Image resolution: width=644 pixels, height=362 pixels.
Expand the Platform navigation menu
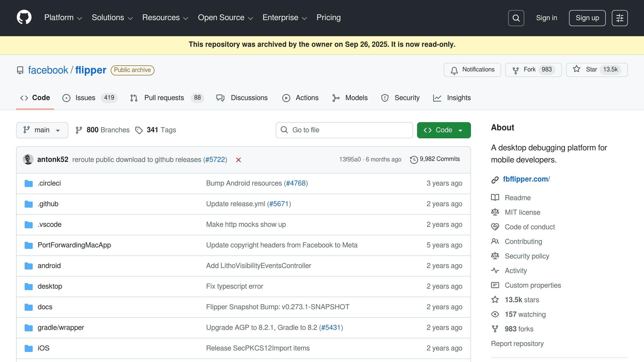point(63,18)
